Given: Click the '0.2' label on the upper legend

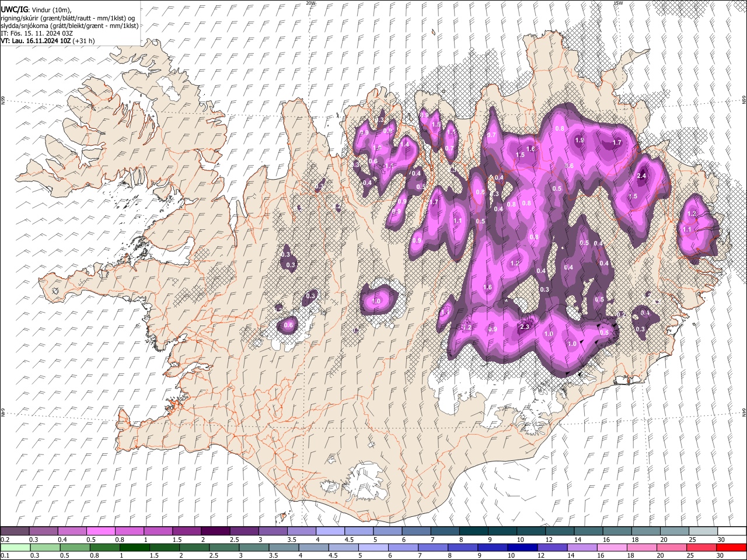Looking at the screenshot, I should coord(5,540).
